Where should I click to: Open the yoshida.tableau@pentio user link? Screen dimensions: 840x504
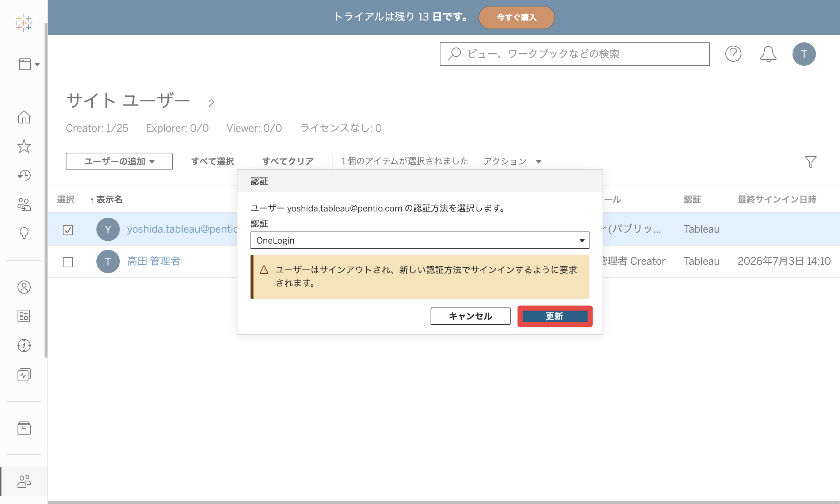point(182,229)
